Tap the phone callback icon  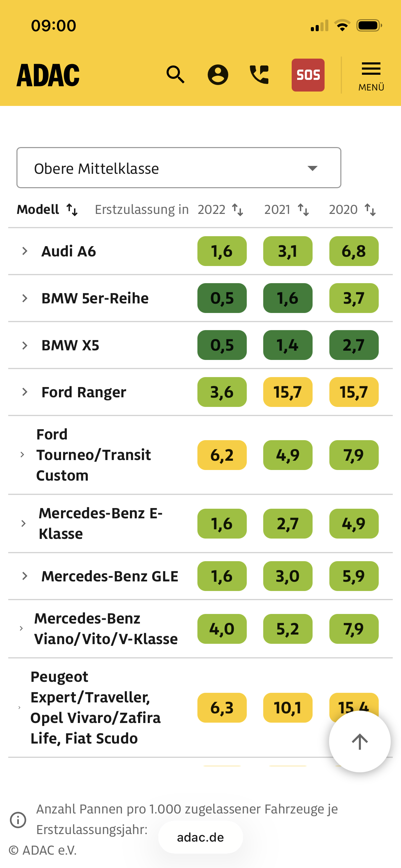(259, 74)
